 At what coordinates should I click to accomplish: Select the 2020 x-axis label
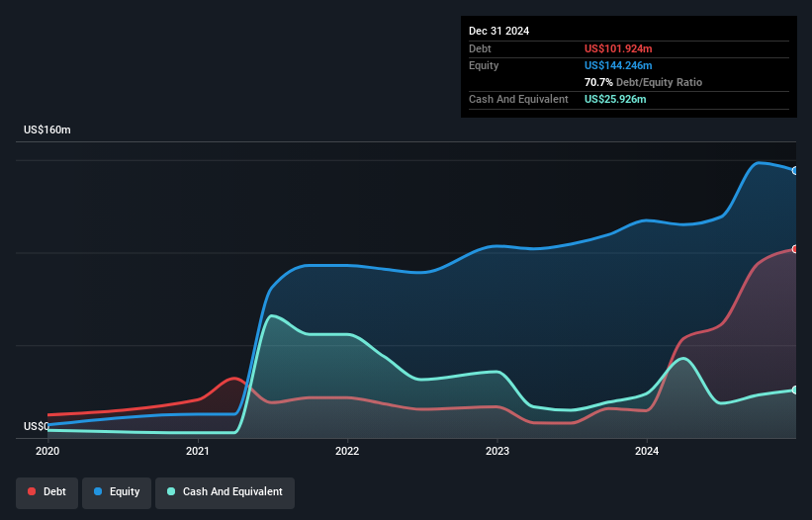pos(47,451)
